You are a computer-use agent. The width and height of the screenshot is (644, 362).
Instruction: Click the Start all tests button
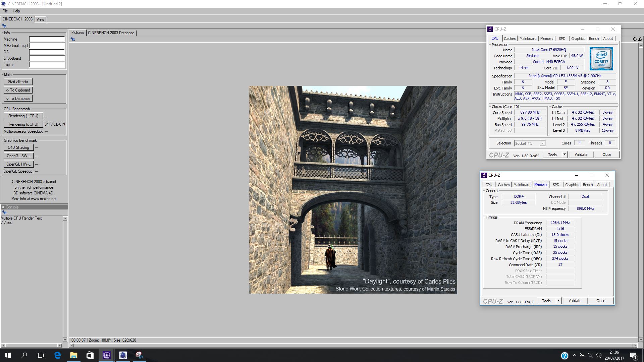(x=18, y=82)
